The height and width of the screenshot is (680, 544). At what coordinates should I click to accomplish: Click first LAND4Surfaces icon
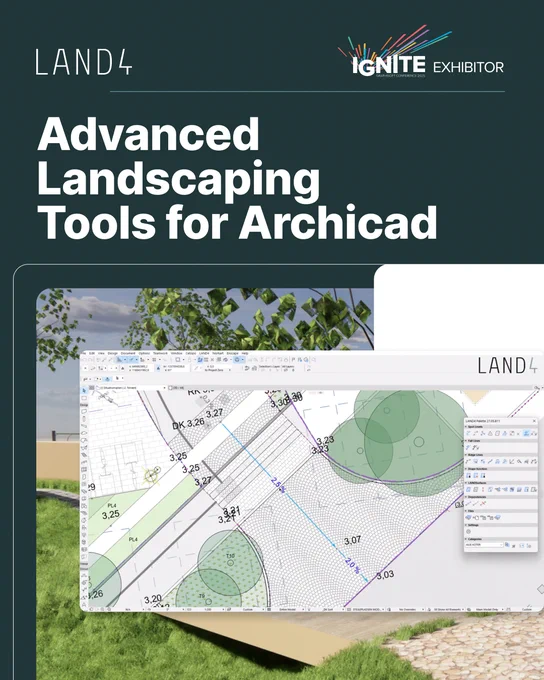pos(468,490)
